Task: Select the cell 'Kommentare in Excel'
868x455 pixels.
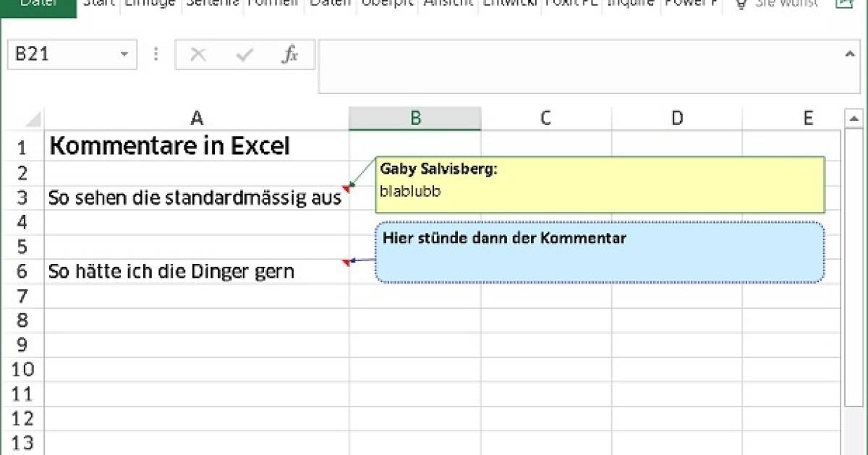Action: click(197, 147)
